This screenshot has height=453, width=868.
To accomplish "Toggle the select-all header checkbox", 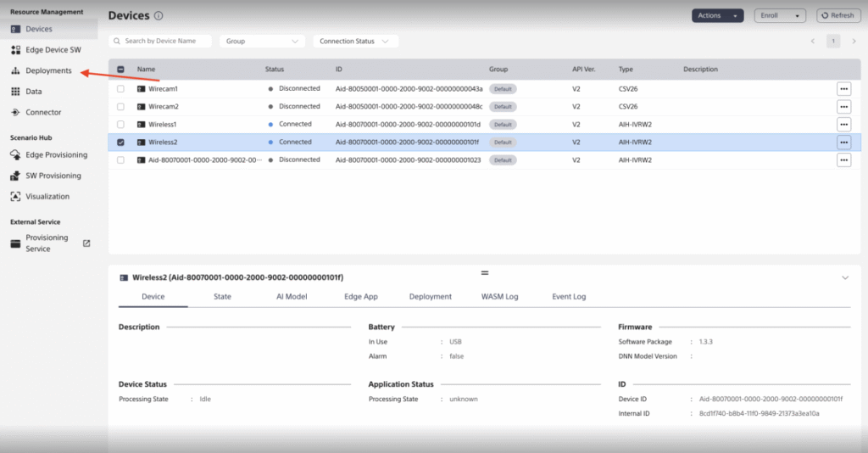I will (120, 70).
